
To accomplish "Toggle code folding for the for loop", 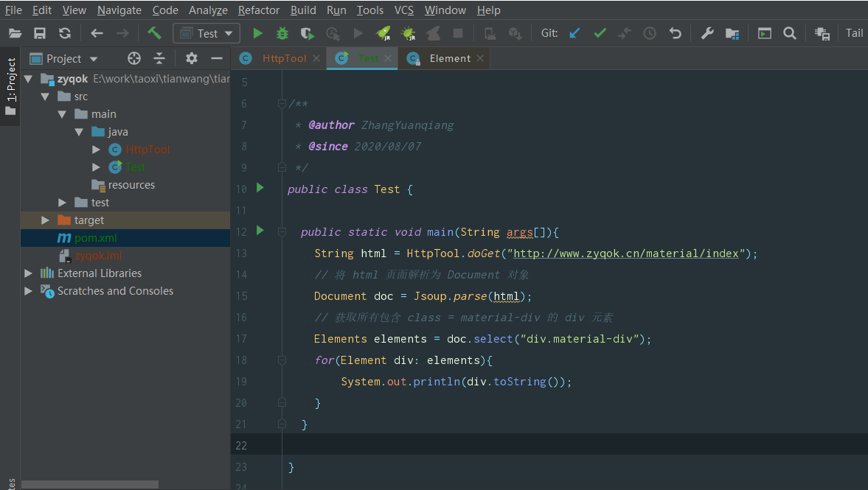I will coord(282,360).
